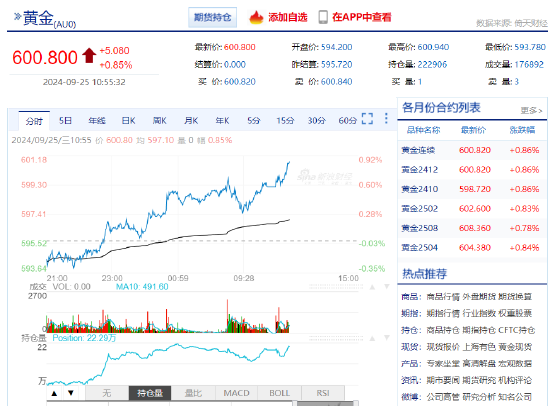Open the 黄金2412 contract link
The width and height of the screenshot is (550, 406).
coord(420,170)
